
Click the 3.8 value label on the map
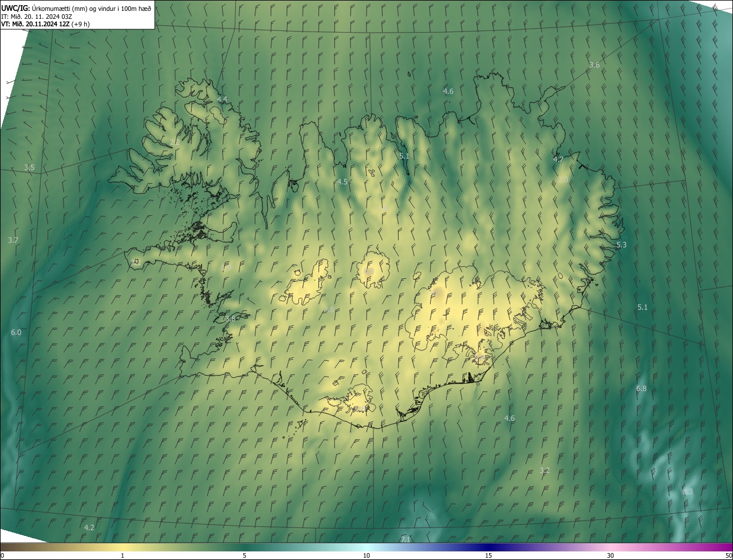point(230,318)
